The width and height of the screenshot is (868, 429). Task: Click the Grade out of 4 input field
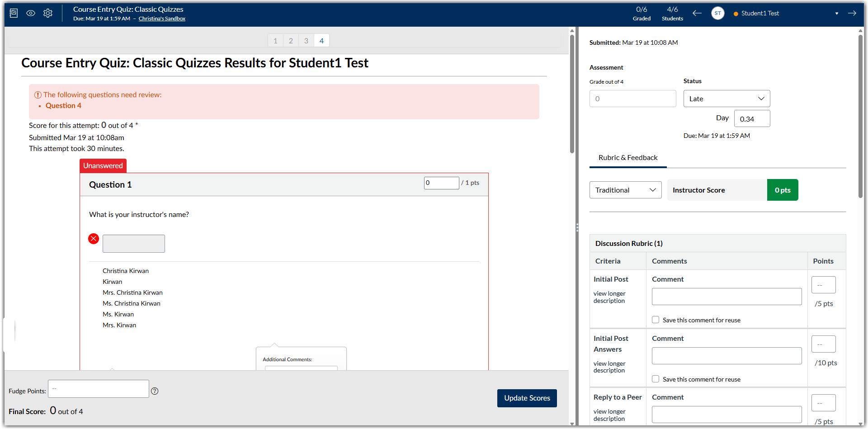[632, 99]
